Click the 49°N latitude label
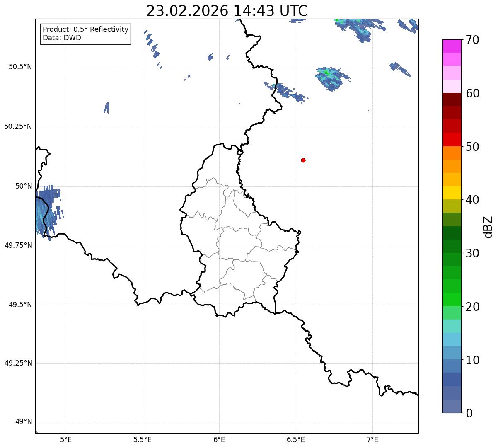This screenshot has height=448, width=498. [24, 422]
